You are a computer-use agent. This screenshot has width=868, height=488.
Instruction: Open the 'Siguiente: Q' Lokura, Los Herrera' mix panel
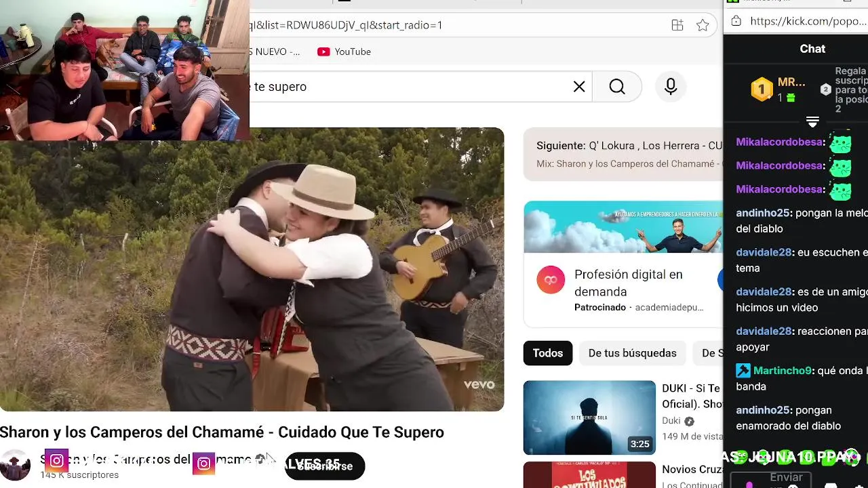(623, 155)
